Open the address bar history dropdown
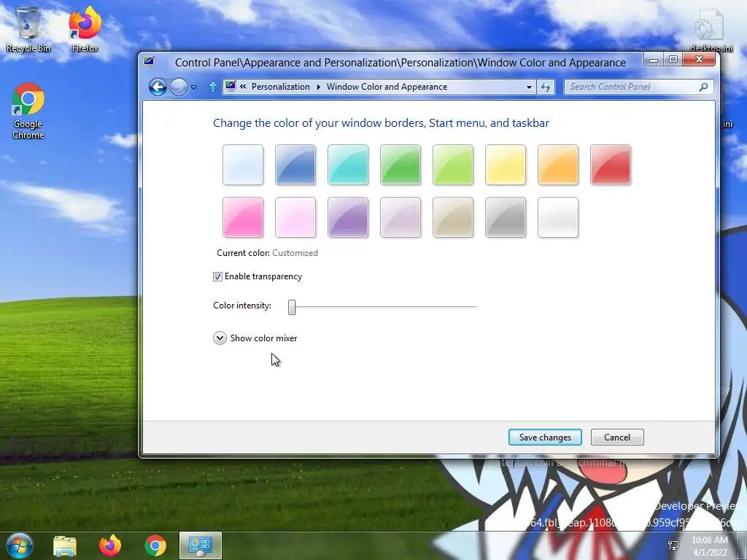 [529, 87]
